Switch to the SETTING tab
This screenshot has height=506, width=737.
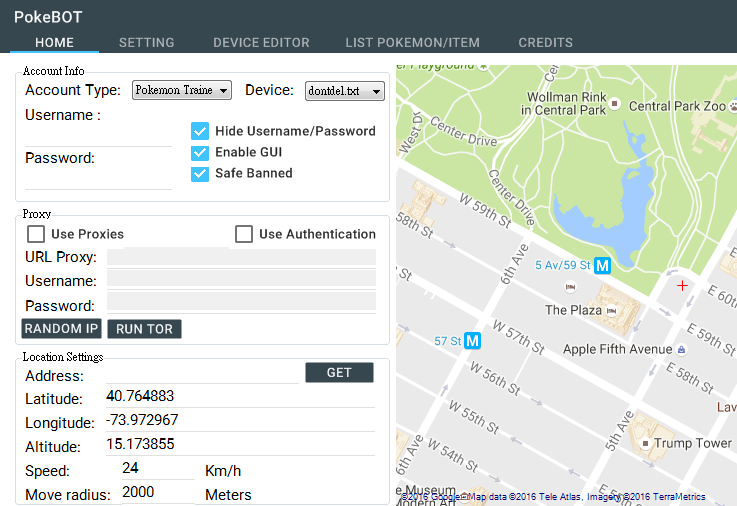point(146,43)
